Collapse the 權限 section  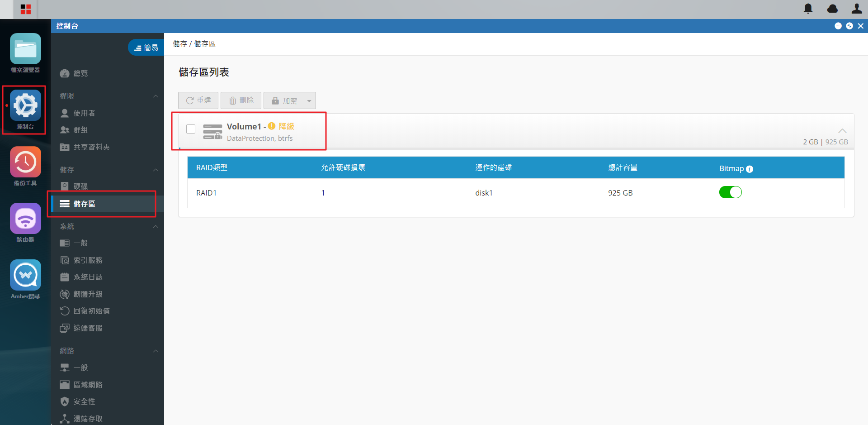pos(156,96)
